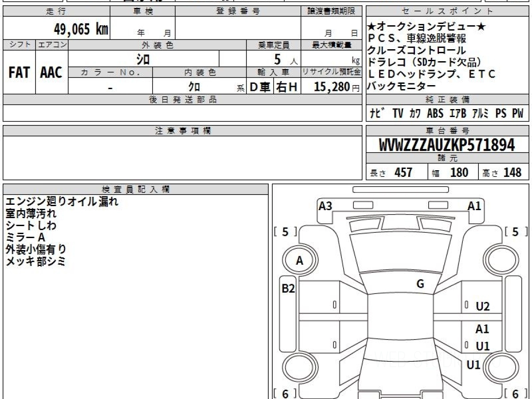Select the length value 457
The width and height of the screenshot is (532, 399).
coord(403,172)
